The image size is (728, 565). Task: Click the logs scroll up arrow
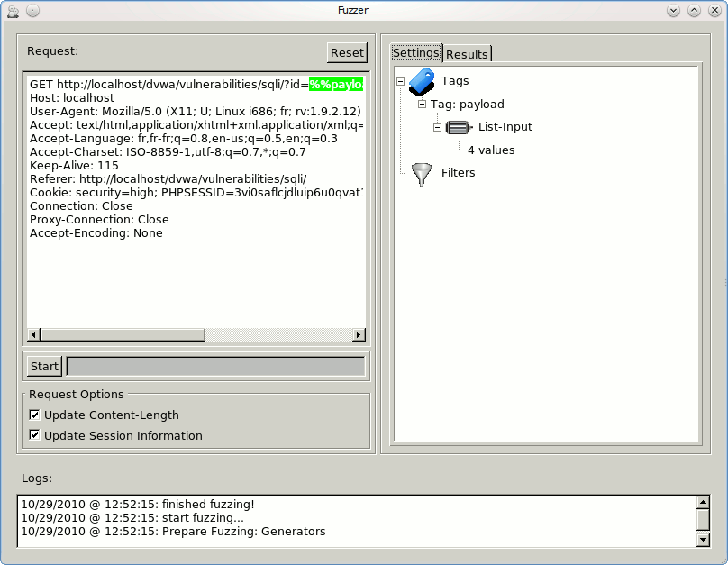point(704,502)
